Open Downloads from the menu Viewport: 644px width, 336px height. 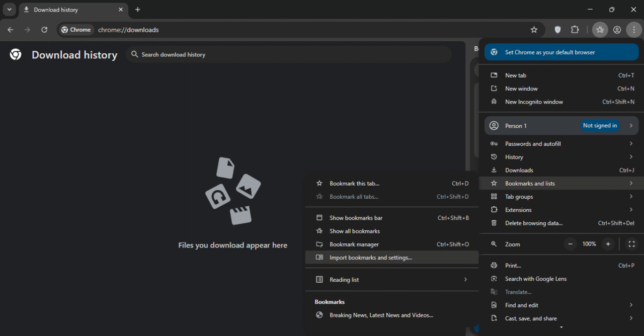pos(561,170)
